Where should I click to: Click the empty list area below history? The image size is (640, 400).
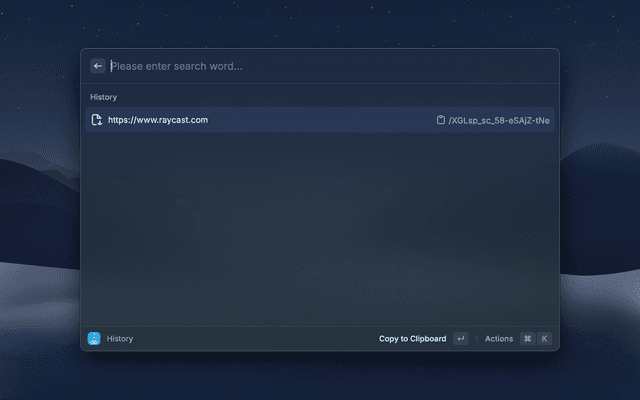320,230
